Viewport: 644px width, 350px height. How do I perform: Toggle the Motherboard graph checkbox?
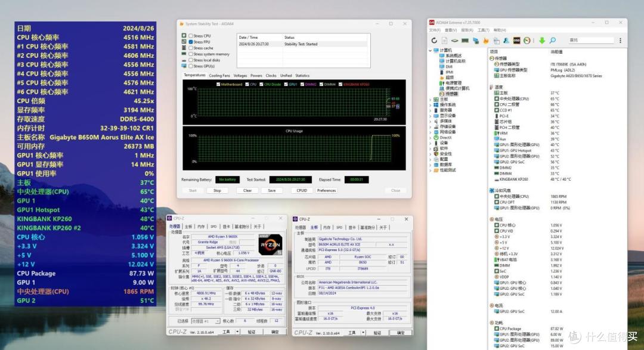[218, 84]
